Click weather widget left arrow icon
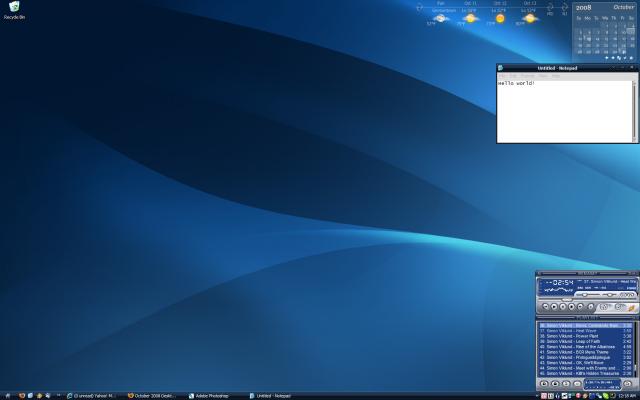 (420, 7)
